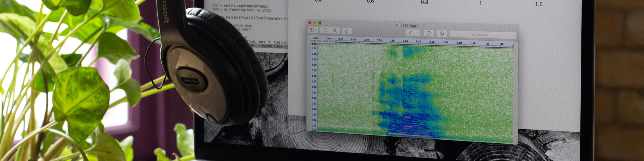Click the Spectrogram document proxy icon
This screenshot has height=161, width=644.
point(397,25)
